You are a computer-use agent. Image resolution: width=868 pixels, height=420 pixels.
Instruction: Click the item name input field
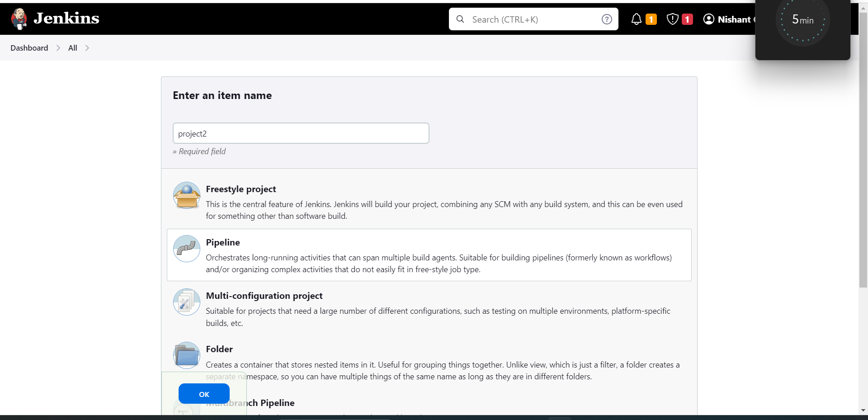[301, 133]
